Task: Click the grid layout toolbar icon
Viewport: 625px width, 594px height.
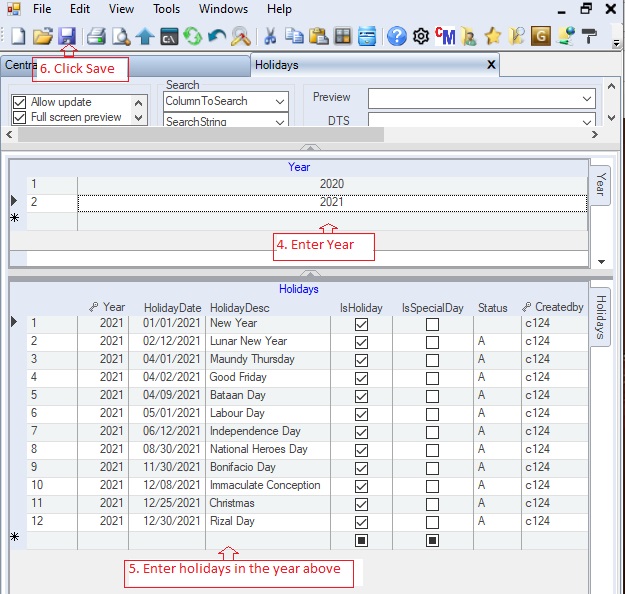Action: pyautogui.click(x=343, y=36)
